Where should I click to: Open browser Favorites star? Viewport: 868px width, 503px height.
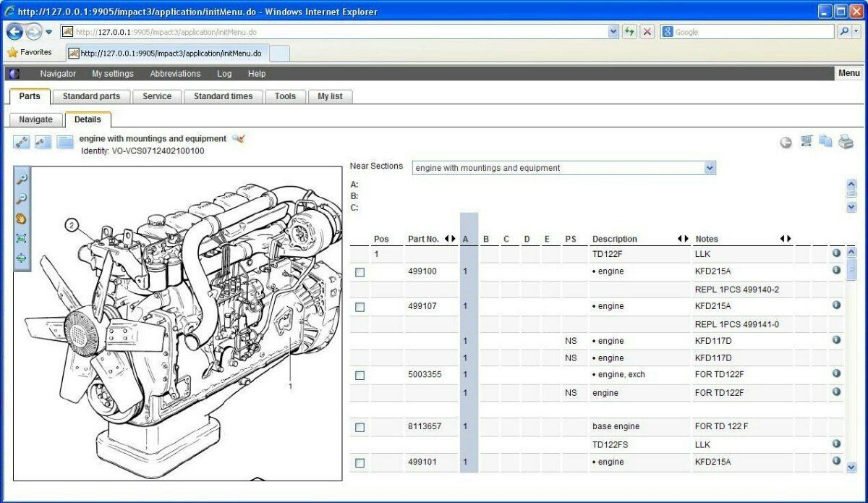(12, 52)
